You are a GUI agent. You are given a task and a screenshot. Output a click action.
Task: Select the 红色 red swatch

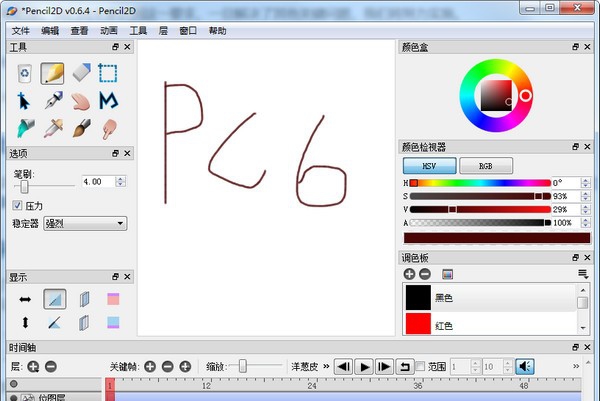coord(418,324)
